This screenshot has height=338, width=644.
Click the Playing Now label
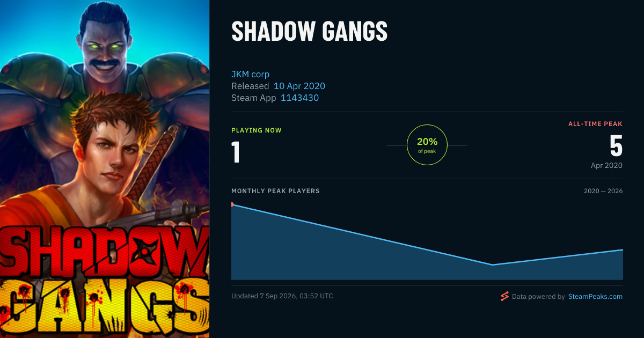tap(257, 130)
